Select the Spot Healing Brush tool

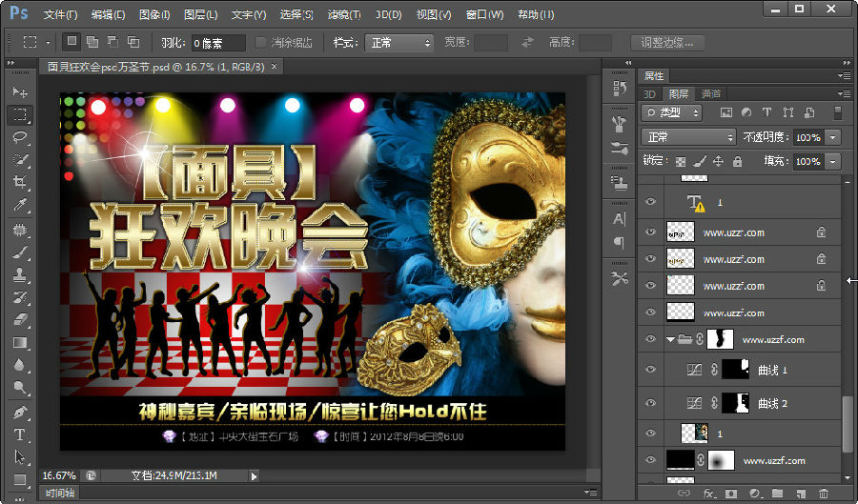pos(20,230)
